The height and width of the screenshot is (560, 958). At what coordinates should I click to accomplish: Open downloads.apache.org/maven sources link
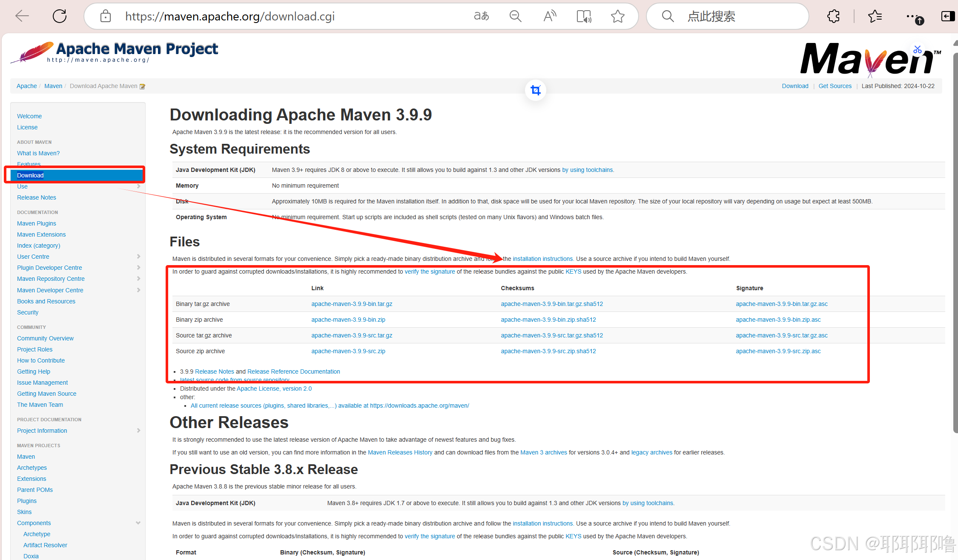click(330, 406)
